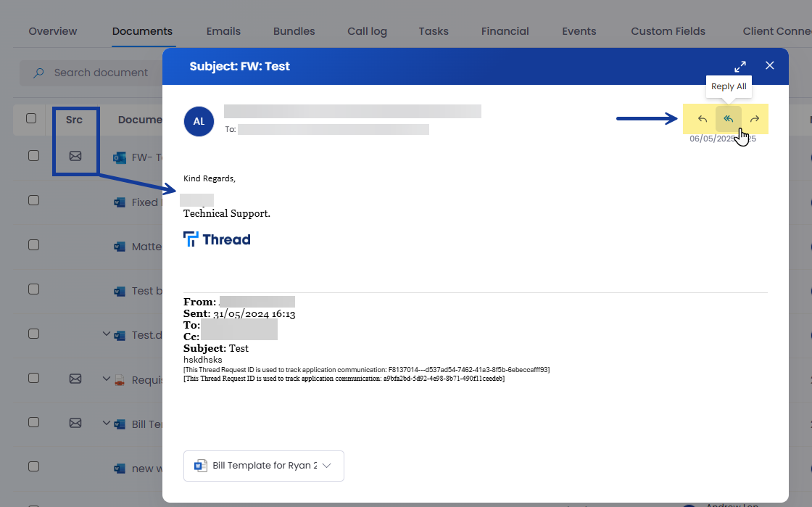The width and height of the screenshot is (812, 507).
Task: Check the box for Test b row
Action: [x=33, y=289]
